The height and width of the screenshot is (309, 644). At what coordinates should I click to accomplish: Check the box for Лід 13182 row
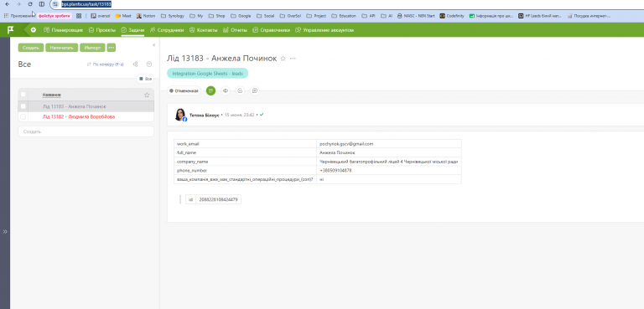[23, 117]
